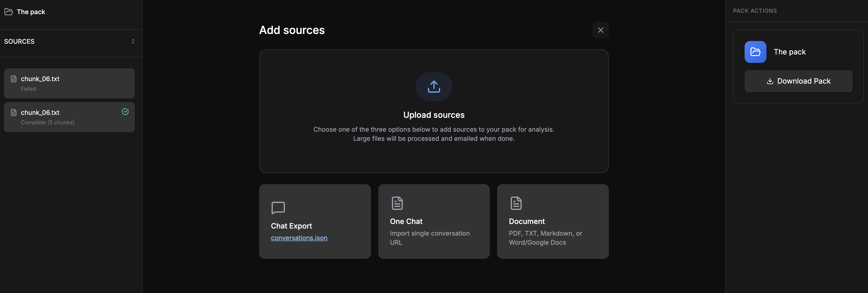Click the PACK ACTIONS panel header
The height and width of the screenshot is (293, 868).
(x=754, y=10)
